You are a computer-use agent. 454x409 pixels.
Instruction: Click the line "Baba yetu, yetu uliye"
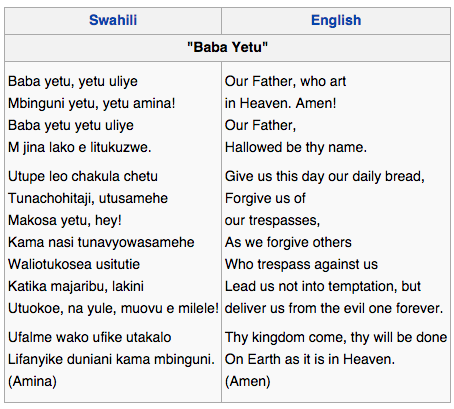(x=73, y=82)
